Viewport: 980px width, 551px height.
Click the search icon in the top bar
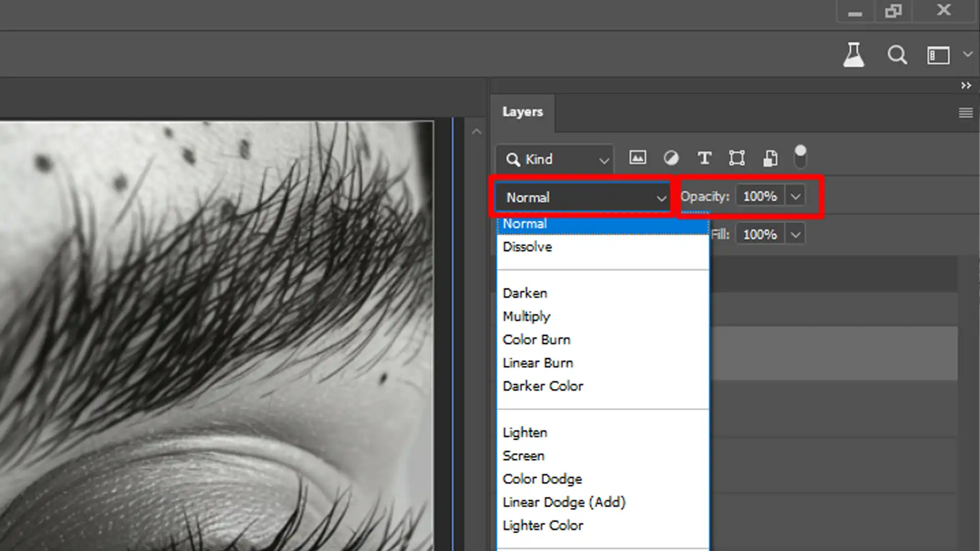[897, 55]
